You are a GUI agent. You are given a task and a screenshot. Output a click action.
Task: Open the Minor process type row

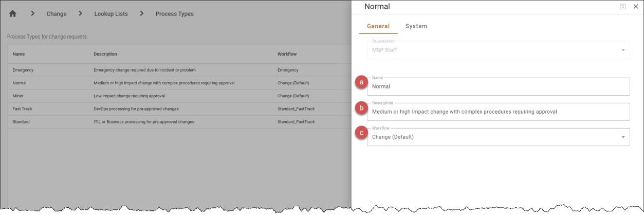(x=179, y=96)
